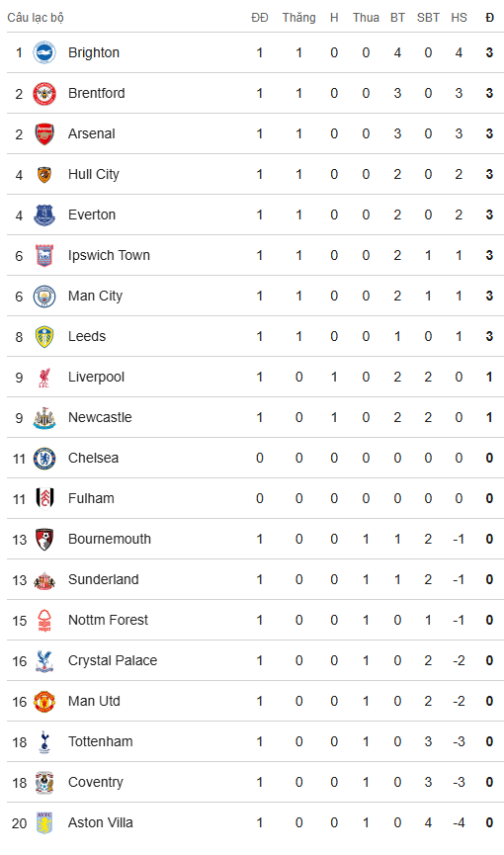
Task: Click the Tottenham cockerel crest icon
Action: coord(44,741)
